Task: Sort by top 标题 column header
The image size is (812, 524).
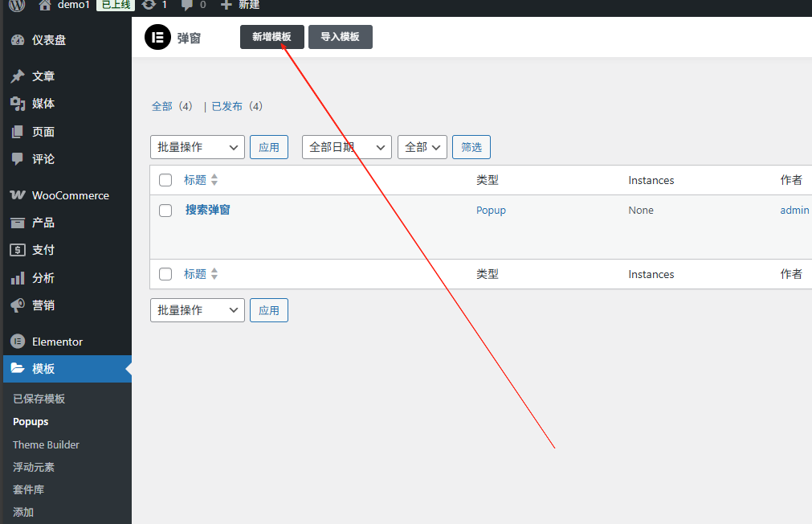Action: (x=195, y=180)
